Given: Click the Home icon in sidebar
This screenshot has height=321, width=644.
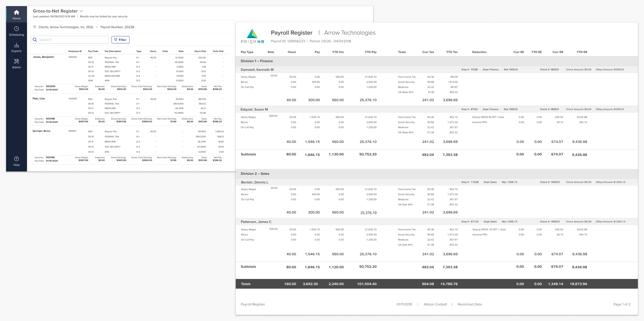Looking at the screenshot, I should pos(17,12).
